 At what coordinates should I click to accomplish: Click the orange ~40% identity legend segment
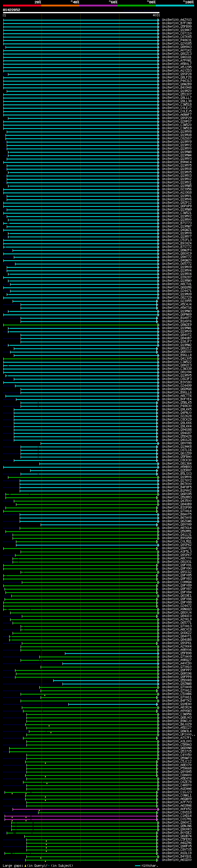60,6
